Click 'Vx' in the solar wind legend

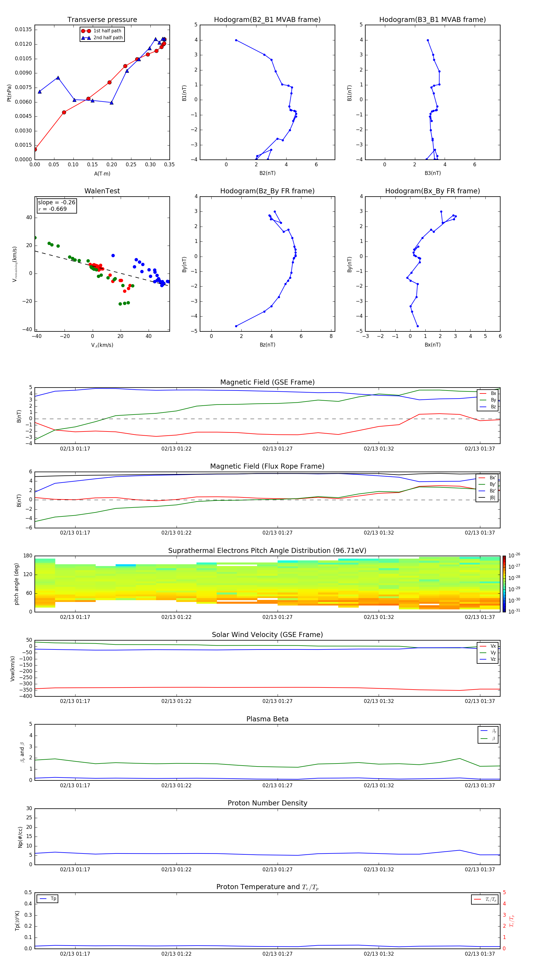pos(488,646)
